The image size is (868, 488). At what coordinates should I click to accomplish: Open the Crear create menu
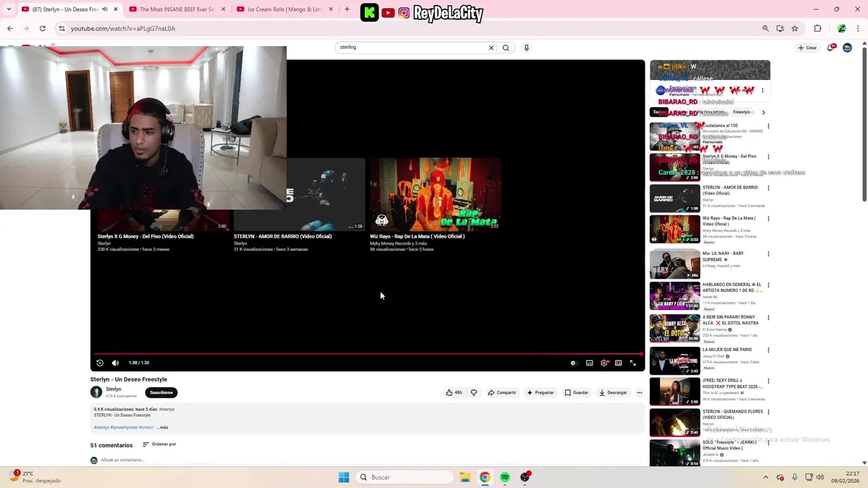click(807, 47)
